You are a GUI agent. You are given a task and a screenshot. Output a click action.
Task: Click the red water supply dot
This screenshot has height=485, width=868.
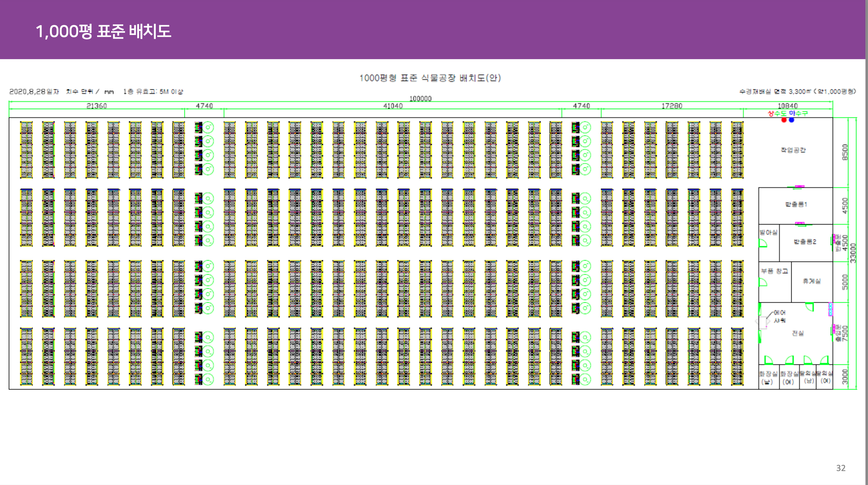[x=784, y=120]
